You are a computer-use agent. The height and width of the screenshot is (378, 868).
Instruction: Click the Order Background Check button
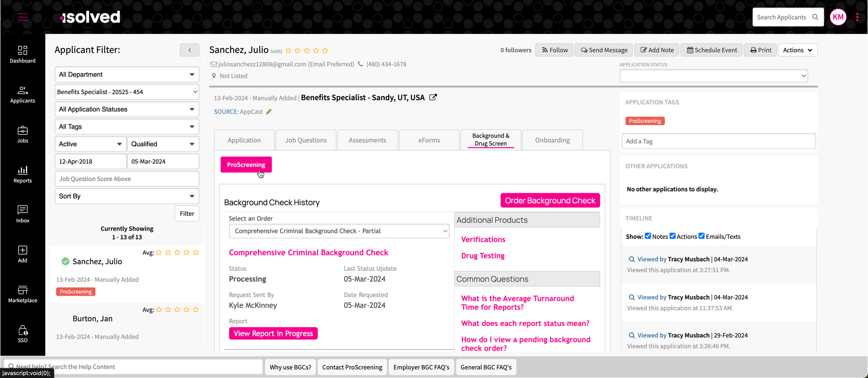[x=550, y=200]
